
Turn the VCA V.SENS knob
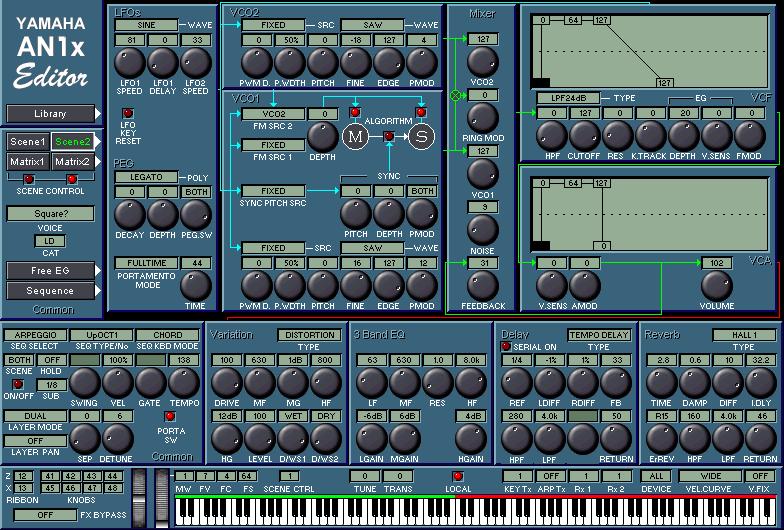[552, 286]
